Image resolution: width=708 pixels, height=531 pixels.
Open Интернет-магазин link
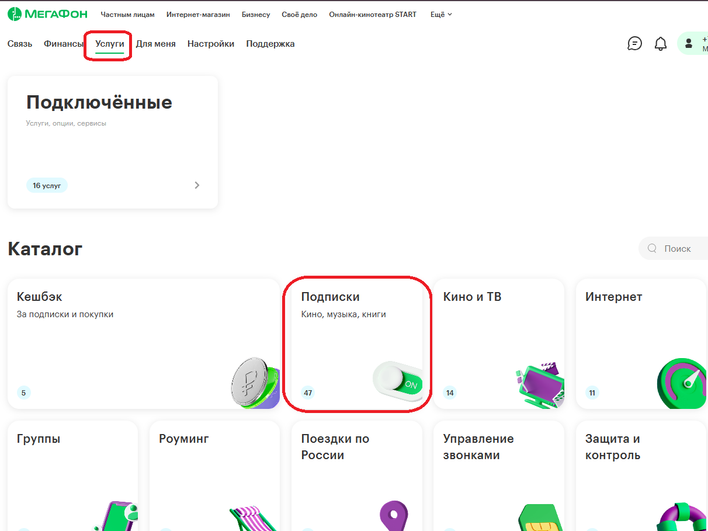pyautogui.click(x=198, y=14)
